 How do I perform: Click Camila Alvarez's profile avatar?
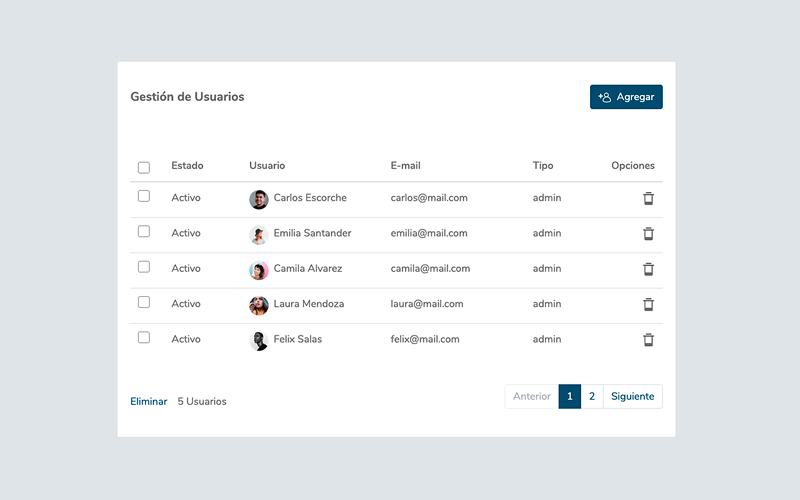point(259,270)
